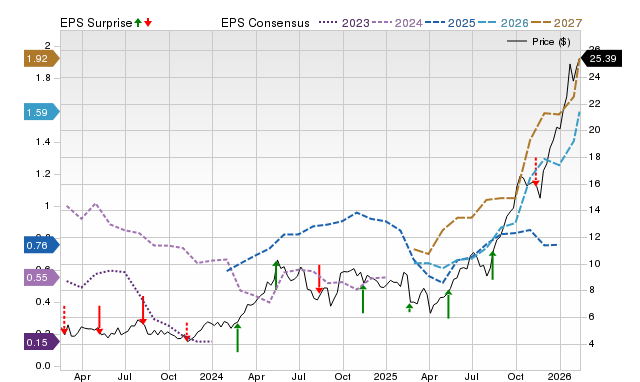Click the dark blue 0.76 value tag
The width and height of the screenshot is (640, 382).
click(x=42, y=245)
